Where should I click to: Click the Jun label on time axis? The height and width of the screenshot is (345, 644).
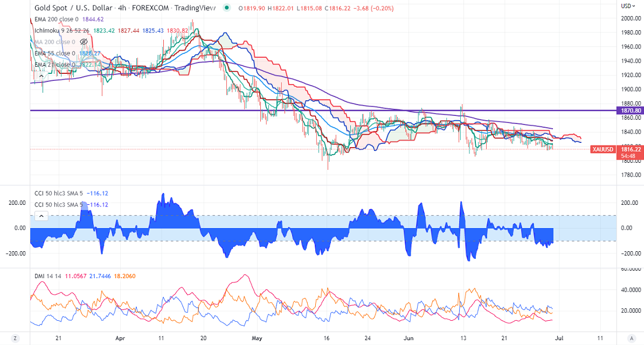(408, 339)
